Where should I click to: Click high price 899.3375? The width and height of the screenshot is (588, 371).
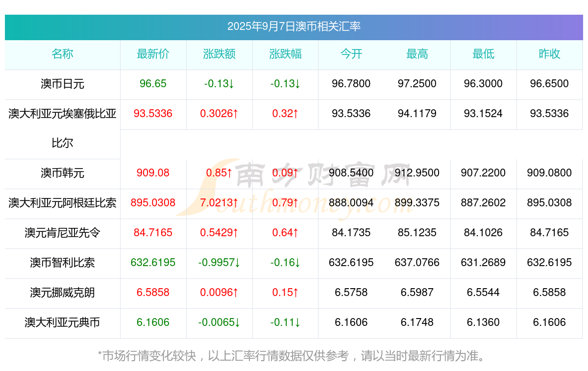(x=417, y=202)
